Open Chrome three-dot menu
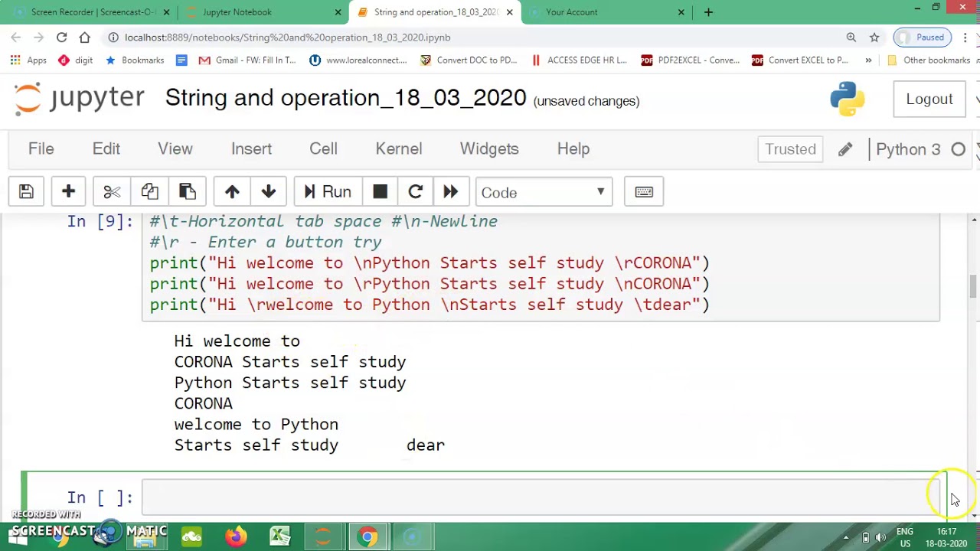The width and height of the screenshot is (980, 551). [965, 37]
